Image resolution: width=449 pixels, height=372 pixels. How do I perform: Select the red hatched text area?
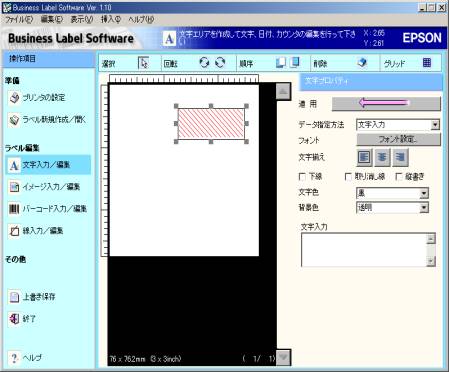tap(211, 124)
